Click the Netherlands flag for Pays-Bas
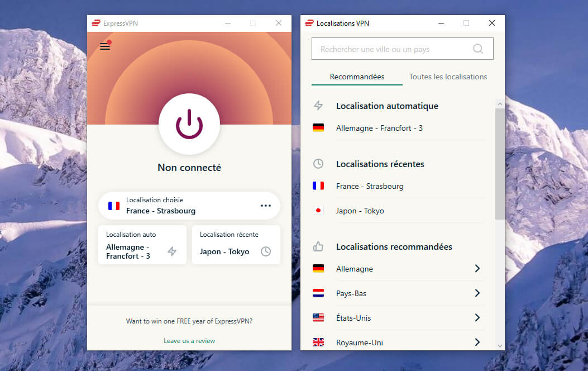588x371 pixels. 318,293
